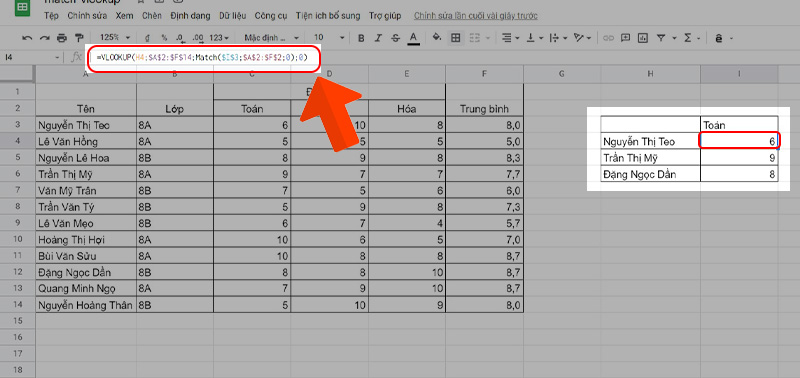Open the borders tool
The width and height of the screenshot is (800, 378).
pos(456,38)
